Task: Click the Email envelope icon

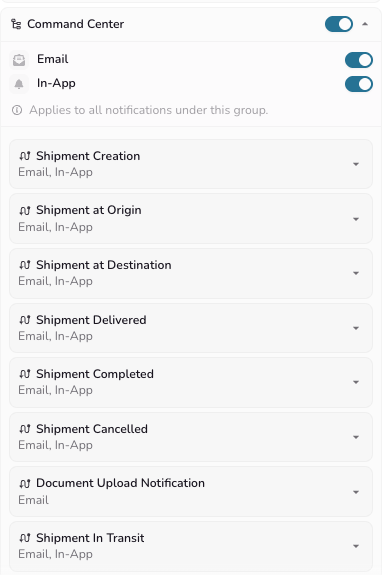Action: pyautogui.click(x=19, y=60)
